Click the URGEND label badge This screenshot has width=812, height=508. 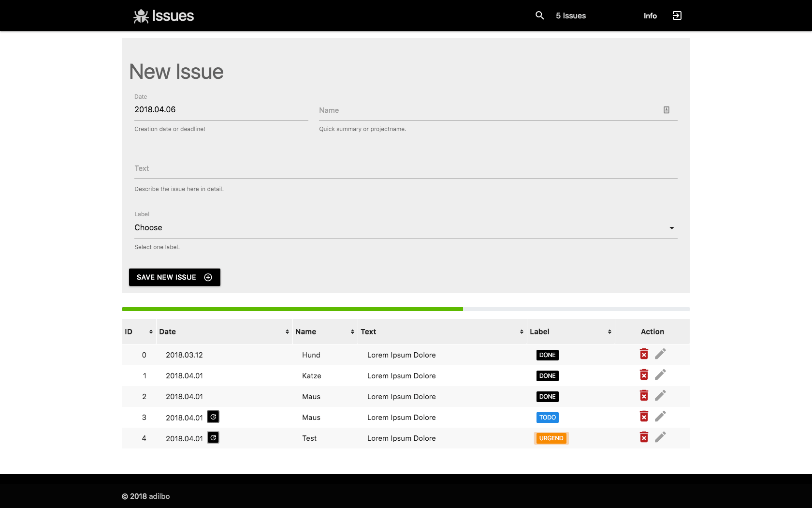[x=551, y=438]
